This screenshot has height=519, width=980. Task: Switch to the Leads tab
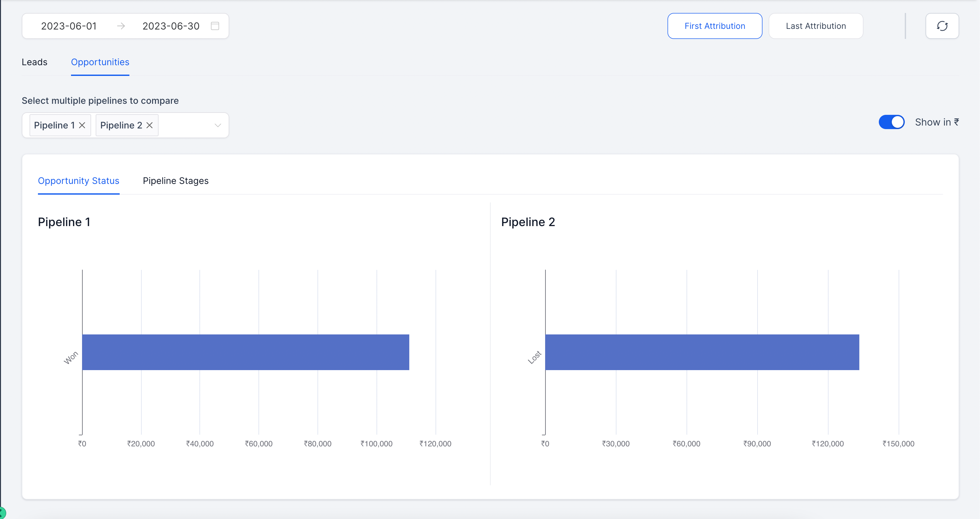coord(34,62)
